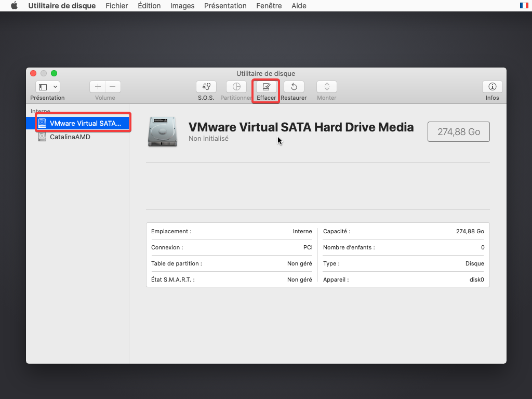Click the 'Disque' type value

475,263
